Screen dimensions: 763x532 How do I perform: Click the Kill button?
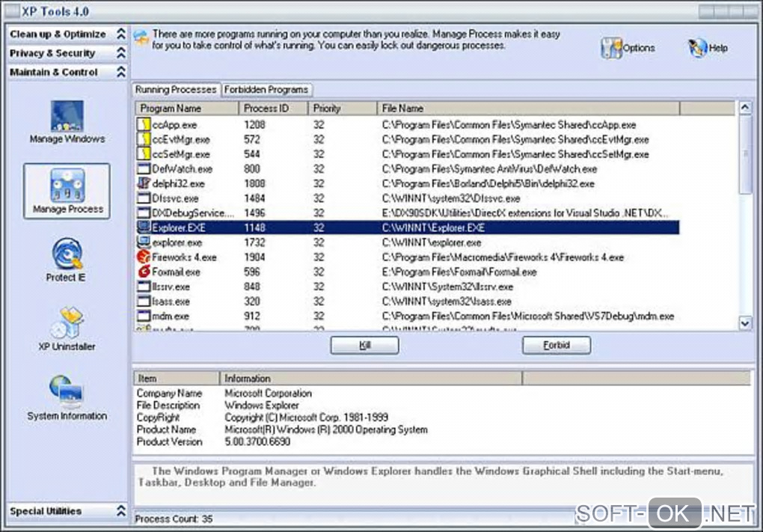[364, 345]
